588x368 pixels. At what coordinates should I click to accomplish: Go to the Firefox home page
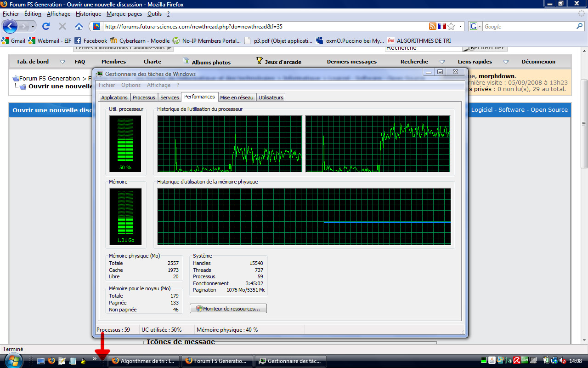[x=79, y=26]
